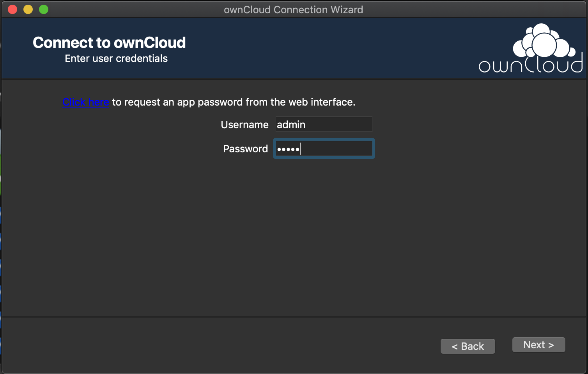Click the Username label

[244, 125]
